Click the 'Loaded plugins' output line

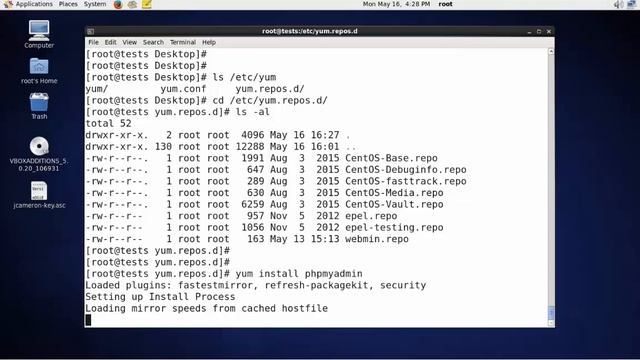256,285
